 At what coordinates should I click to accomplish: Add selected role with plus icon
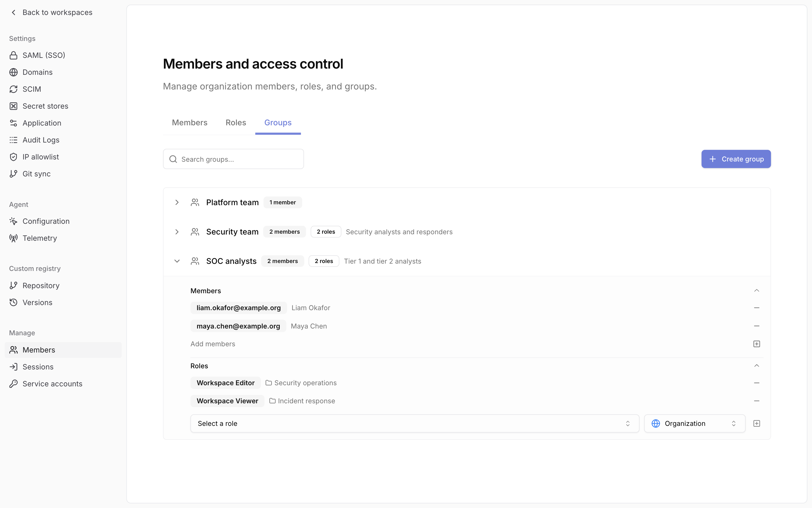(756, 423)
